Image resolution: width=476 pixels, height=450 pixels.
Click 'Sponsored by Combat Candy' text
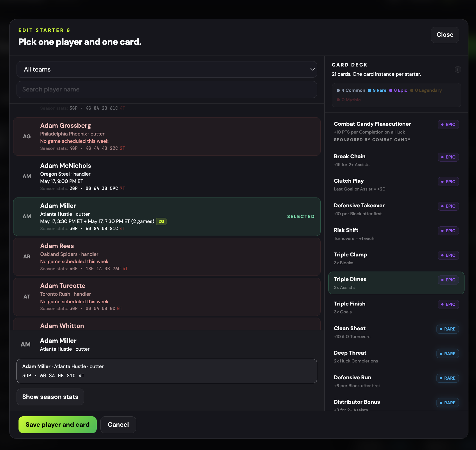coord(372,140)
